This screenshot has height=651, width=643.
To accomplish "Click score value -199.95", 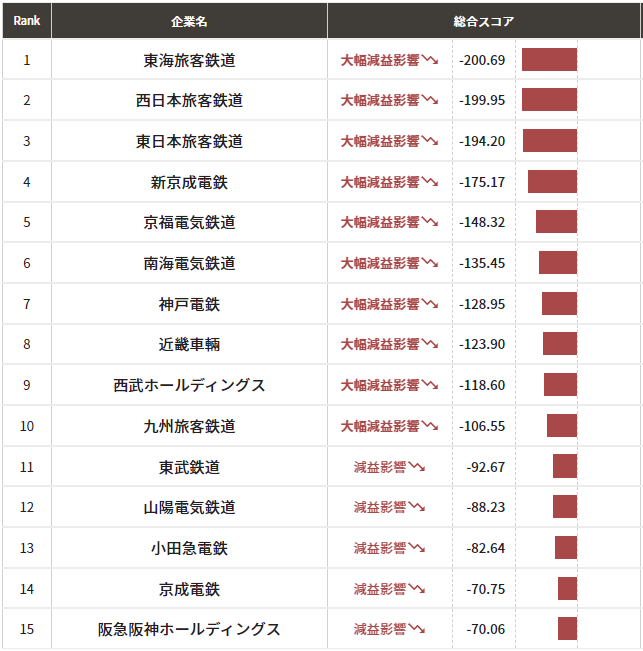I will [482, 100].
